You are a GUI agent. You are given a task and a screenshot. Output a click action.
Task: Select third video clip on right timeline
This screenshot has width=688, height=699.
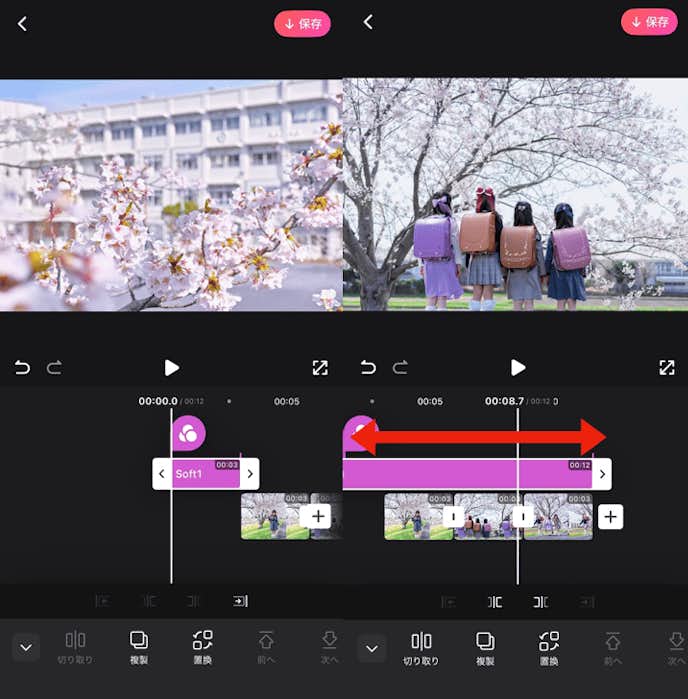(559, 516)
